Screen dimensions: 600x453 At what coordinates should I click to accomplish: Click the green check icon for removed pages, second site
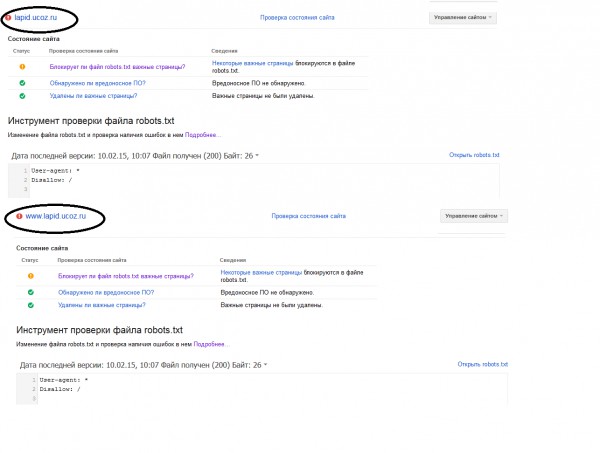[31, 305]
